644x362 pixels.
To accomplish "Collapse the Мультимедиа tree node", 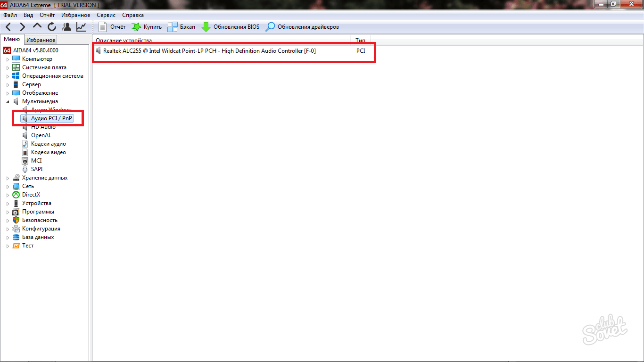I will pyautogui.click(x=8, y=102).
